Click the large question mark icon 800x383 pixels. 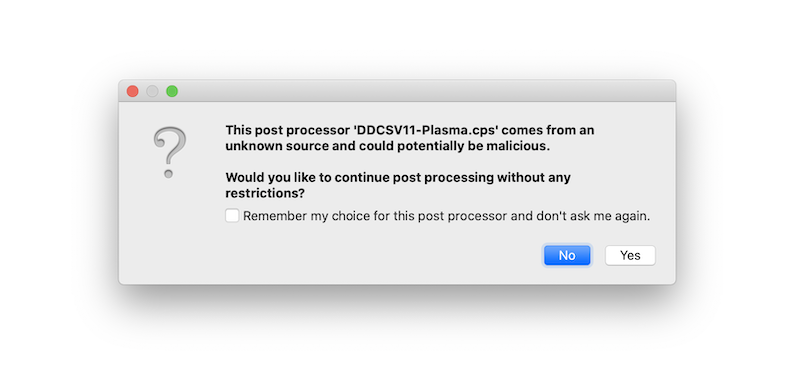169,152
